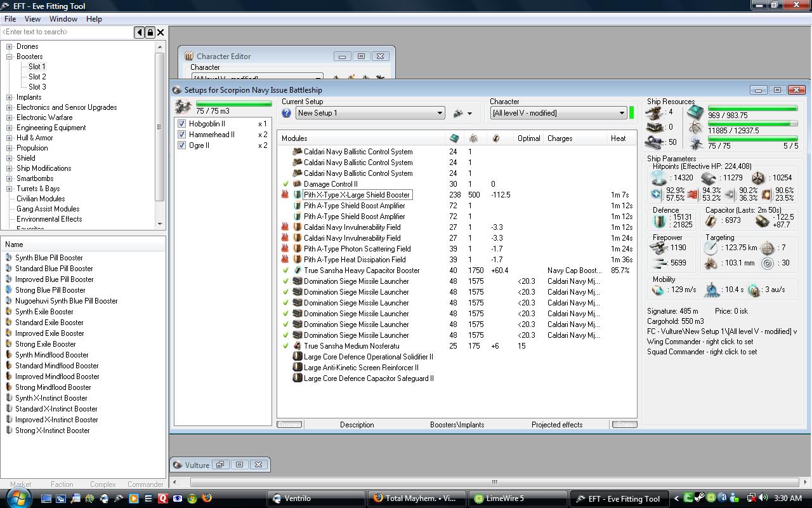Click the scan resolution icon showing 103.1 mm
812x508 pixels.
(710, 263)
